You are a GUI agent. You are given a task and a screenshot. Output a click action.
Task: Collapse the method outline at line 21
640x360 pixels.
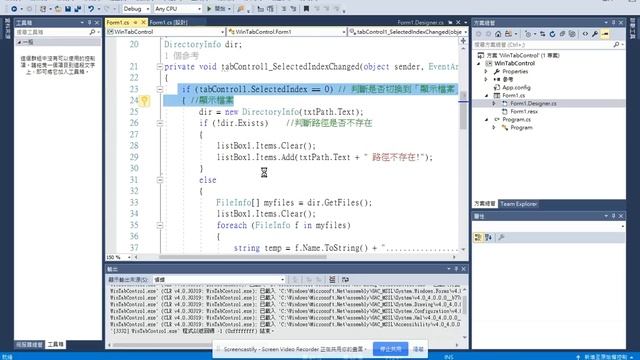pos(160,67)
